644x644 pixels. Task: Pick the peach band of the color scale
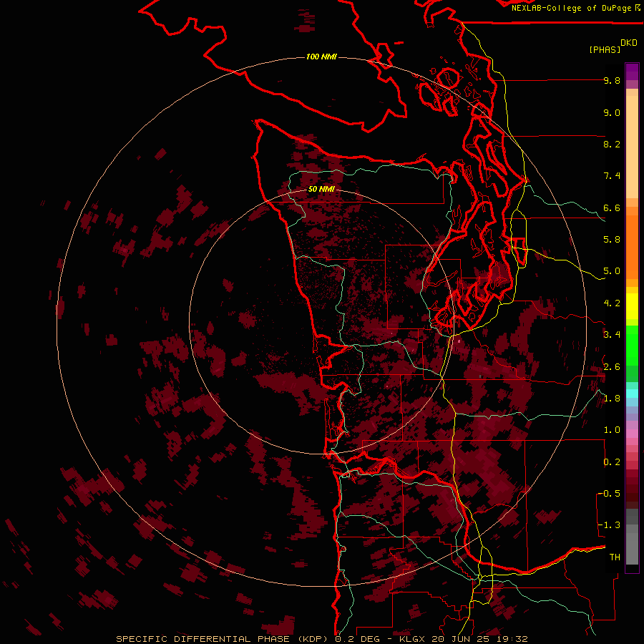pyautogui.click(x=632, y=144)
